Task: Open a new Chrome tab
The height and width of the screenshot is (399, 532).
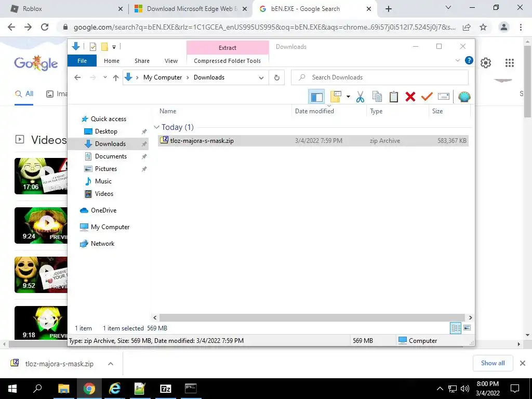Action: [389, 9]
